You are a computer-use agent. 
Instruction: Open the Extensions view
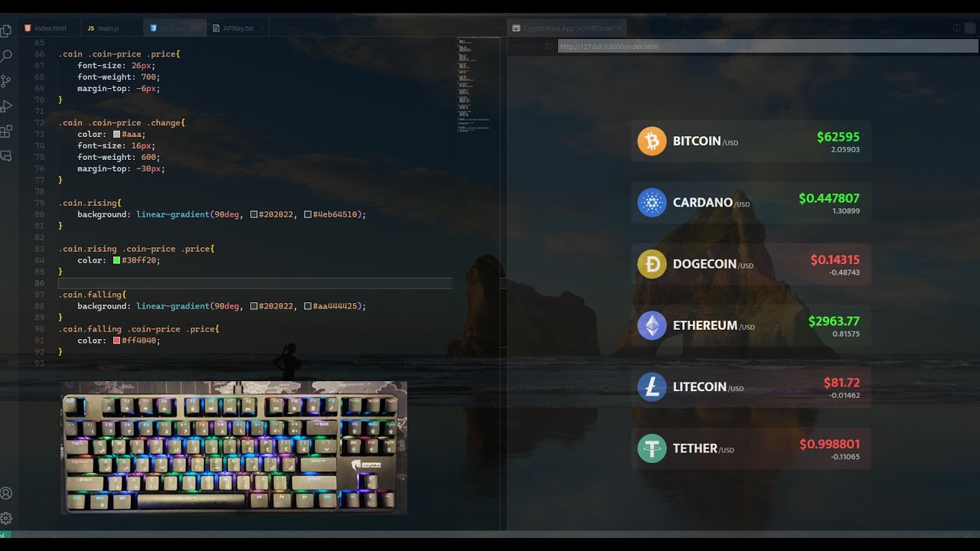pyautogui.click(x=6, y=131)
